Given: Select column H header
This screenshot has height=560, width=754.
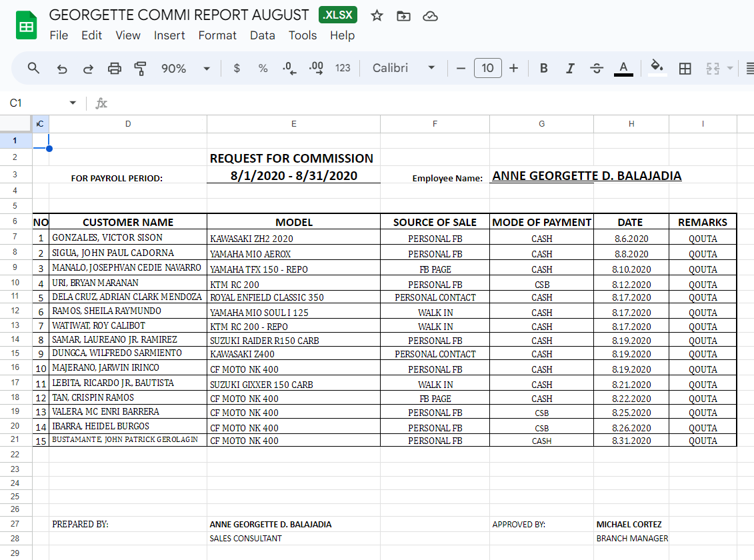Looking at the screenshot, I should [x=631, y=124].
